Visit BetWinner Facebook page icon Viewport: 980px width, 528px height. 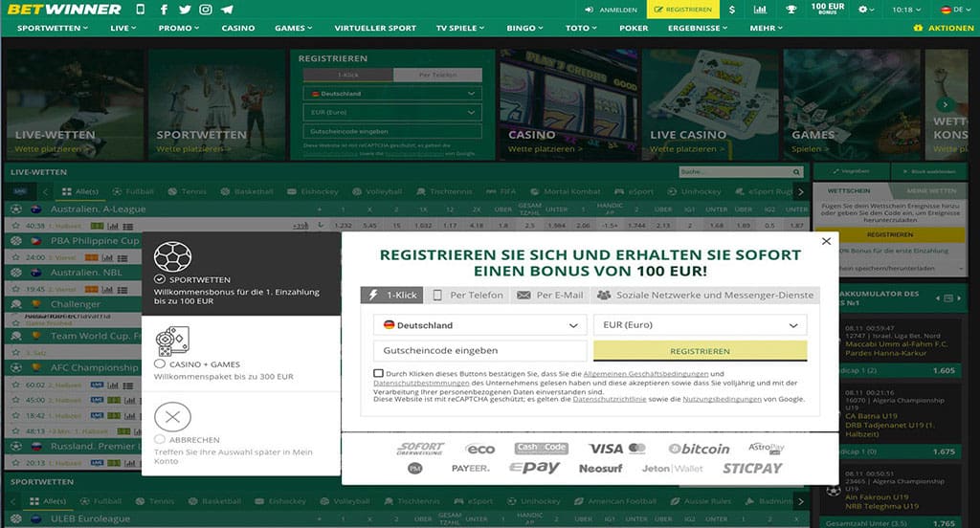coord(164,10)
